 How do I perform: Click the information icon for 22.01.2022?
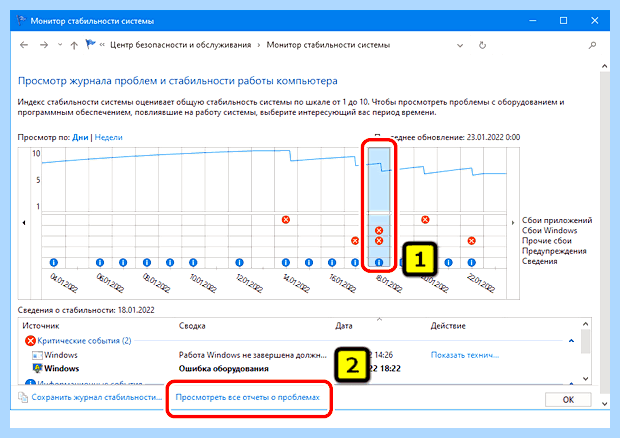point(471,262)
